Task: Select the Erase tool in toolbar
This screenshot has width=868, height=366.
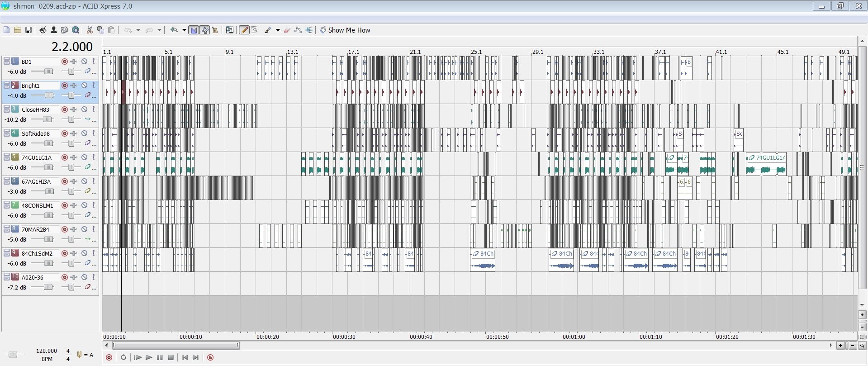Action: tap(287, 30)
